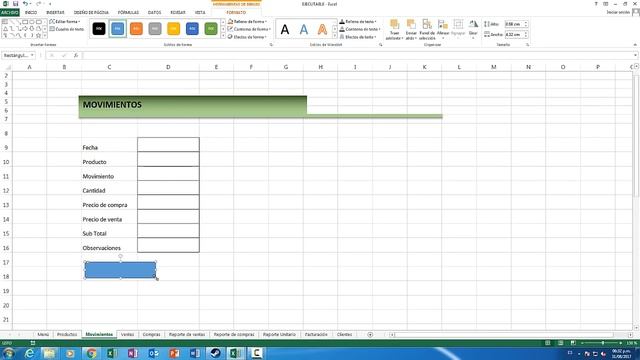This screenshot has width=640, height=360.
Task: Select the light blue shape style
Action: 118,29
